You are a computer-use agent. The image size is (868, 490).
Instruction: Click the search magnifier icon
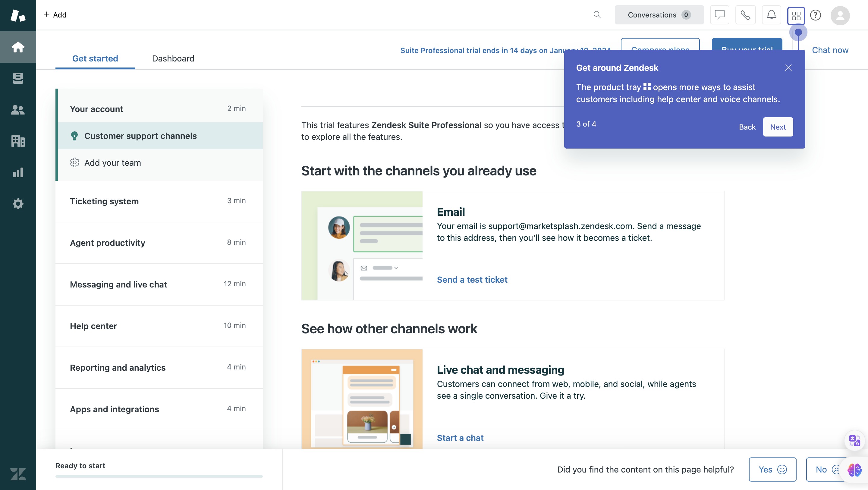click(x=597, y=15)
